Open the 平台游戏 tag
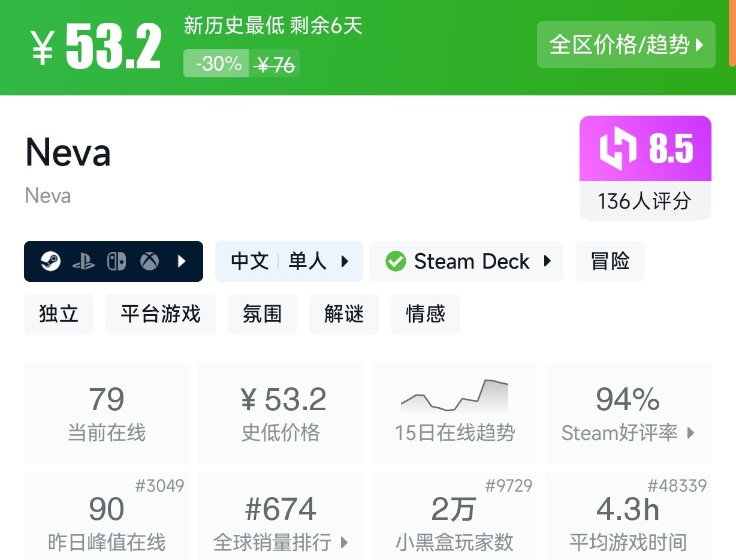 [160, 314]
